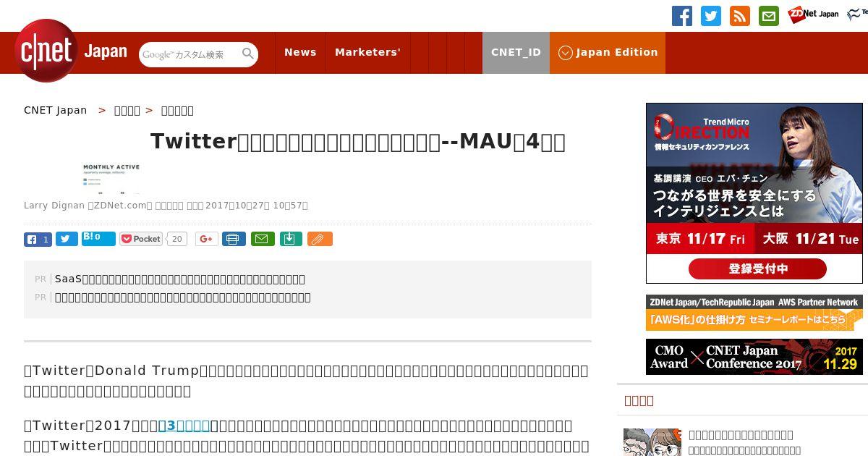The height and width of the screenshot is (456, 868).
Task: Share article via Facebook like button
Action: [x=38, y=239]
